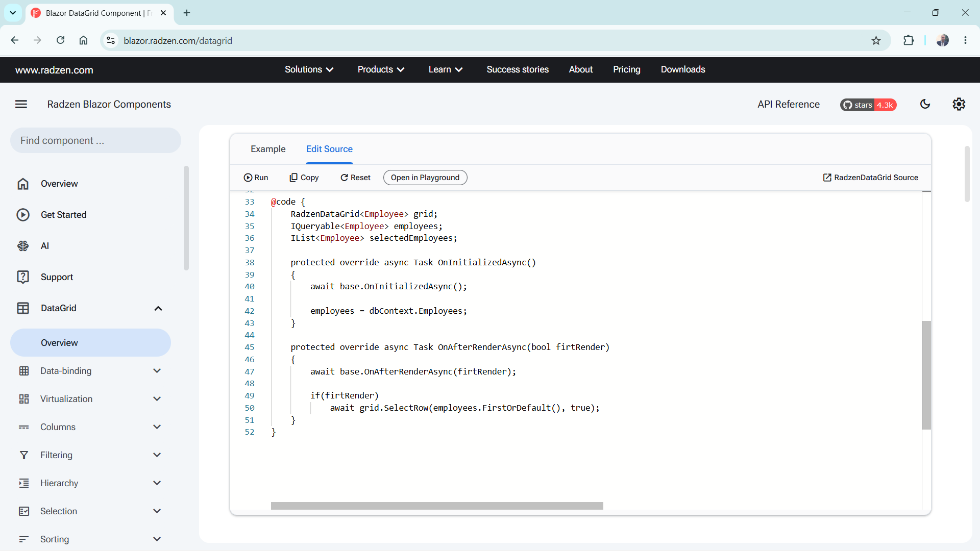Go back to the previous page
980x551 pixels.
click(15, 40)
